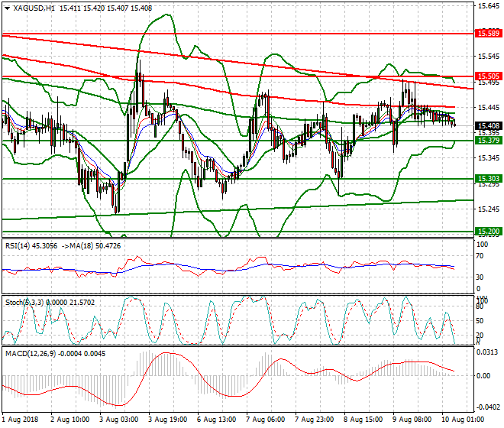
Task: Click the green 15.303 price label
Action: pos(489,179)
